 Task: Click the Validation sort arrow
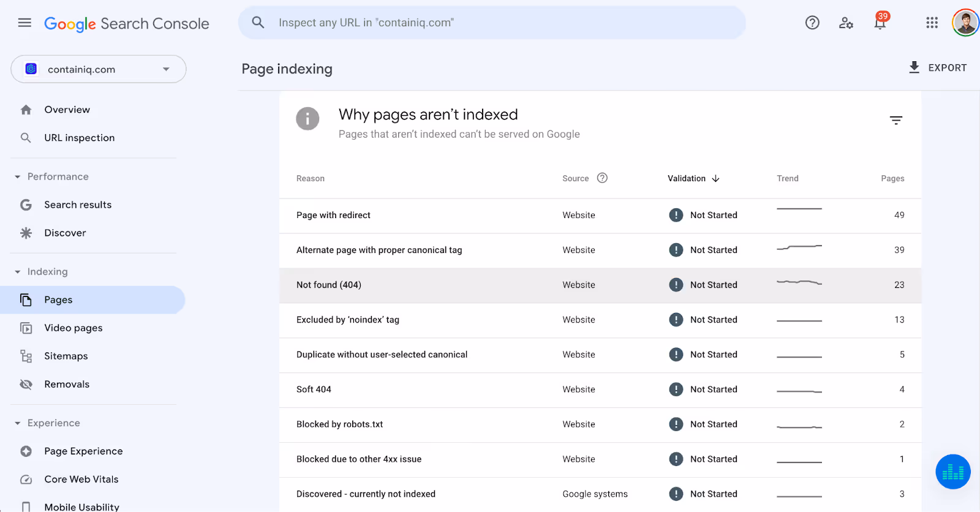pos(715,178)
